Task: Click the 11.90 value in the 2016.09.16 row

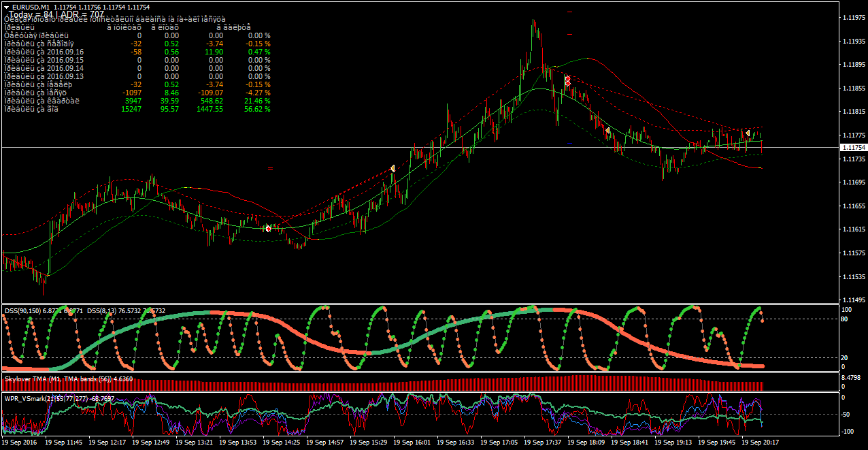Action: coord(214,52)
